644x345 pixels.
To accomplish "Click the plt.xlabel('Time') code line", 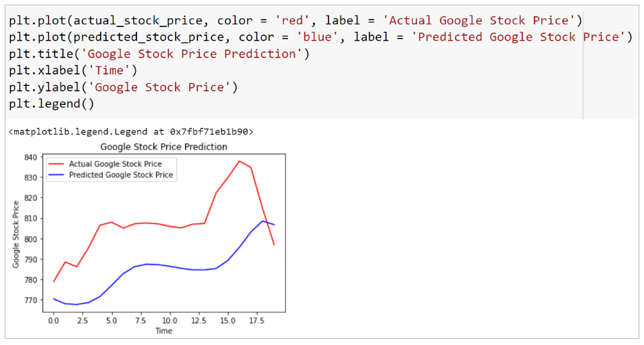I will click(x=73, y=71).
